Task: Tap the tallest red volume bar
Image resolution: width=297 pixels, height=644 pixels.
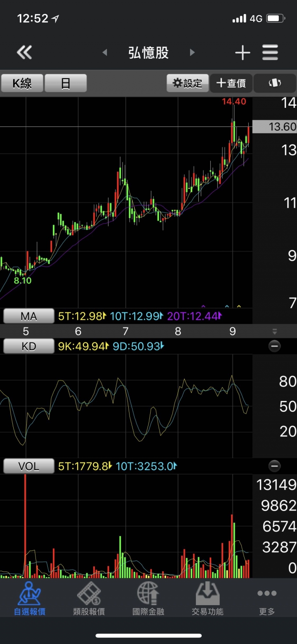Action: point(25,526)
